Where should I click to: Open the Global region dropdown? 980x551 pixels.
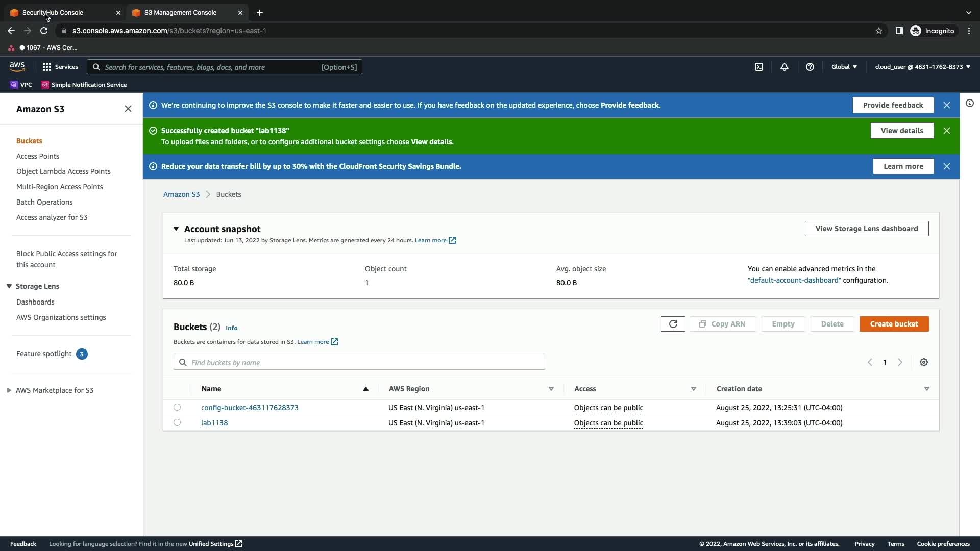844,67
